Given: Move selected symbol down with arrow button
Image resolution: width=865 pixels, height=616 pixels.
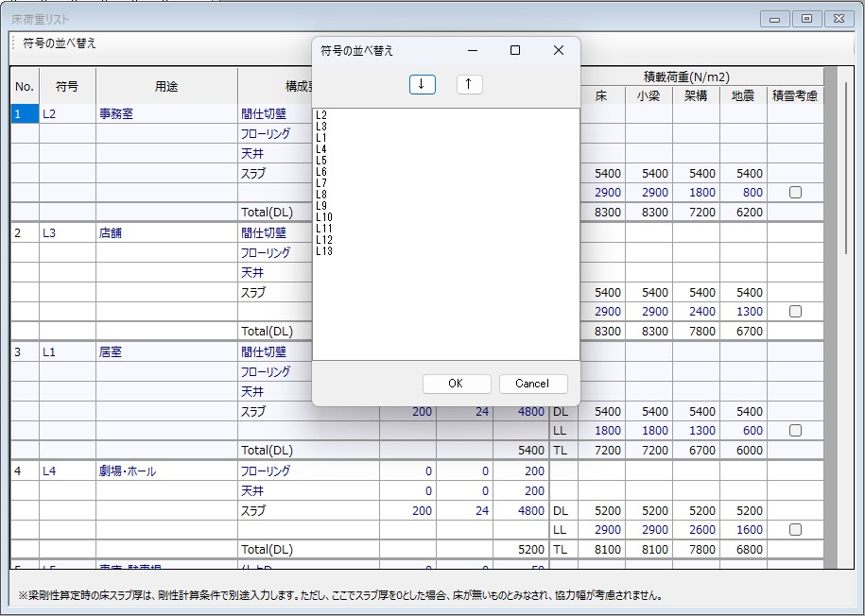Looking at the screenshot, I should tap(422, 84).
